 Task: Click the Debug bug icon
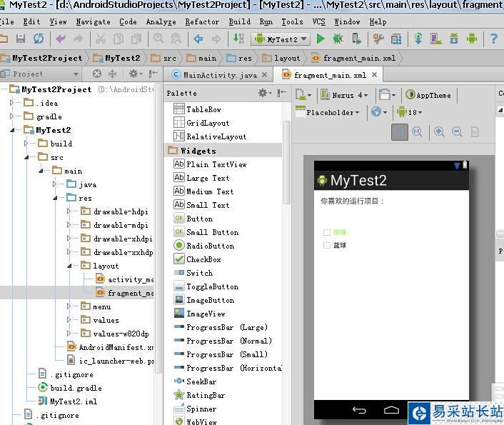coord(338,39)
